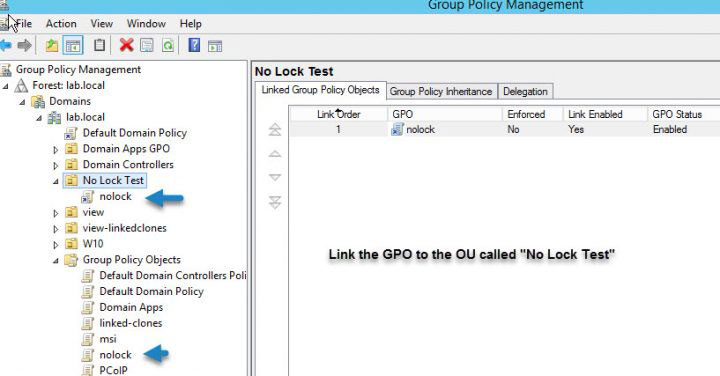720x376 pixels.
Task: Click the Link Order '1' cell
Action: coord(338,129)
